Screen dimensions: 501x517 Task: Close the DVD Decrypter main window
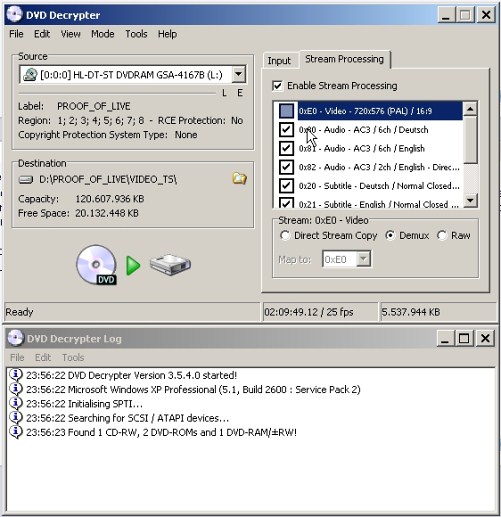486,15
